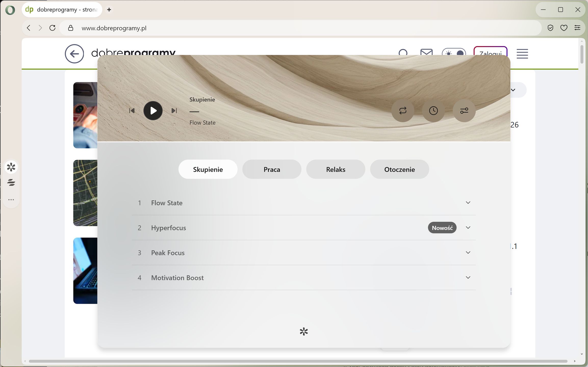This screenshot has height=367, width=588.
Task: Go forward in browser history
Action: point(40,28)
